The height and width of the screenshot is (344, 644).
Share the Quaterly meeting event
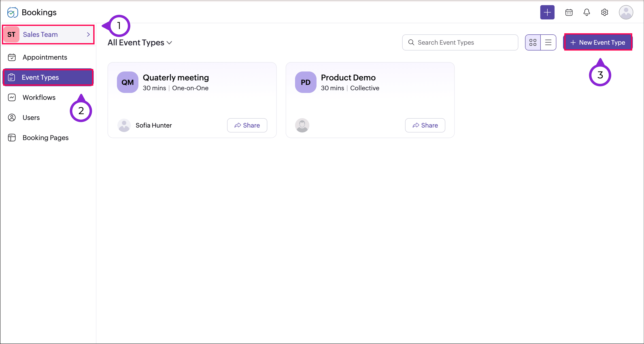pos(247,125)
